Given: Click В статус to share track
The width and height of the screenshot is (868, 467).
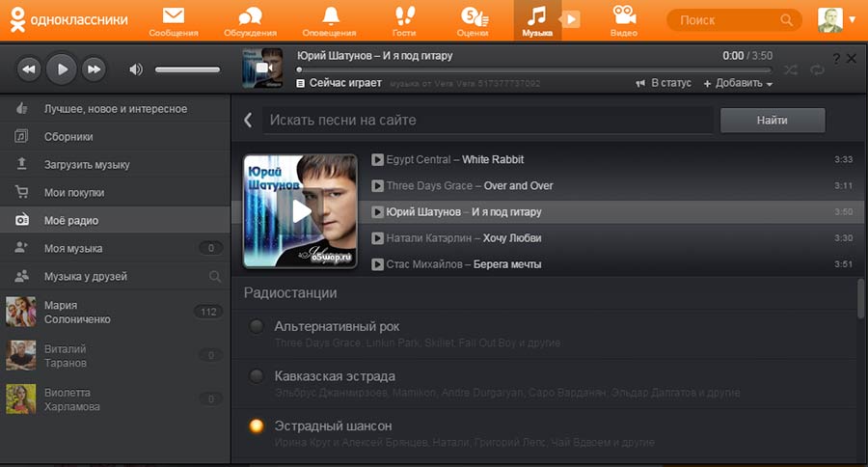Looking at the screenshot, I should tap(664, 83).
